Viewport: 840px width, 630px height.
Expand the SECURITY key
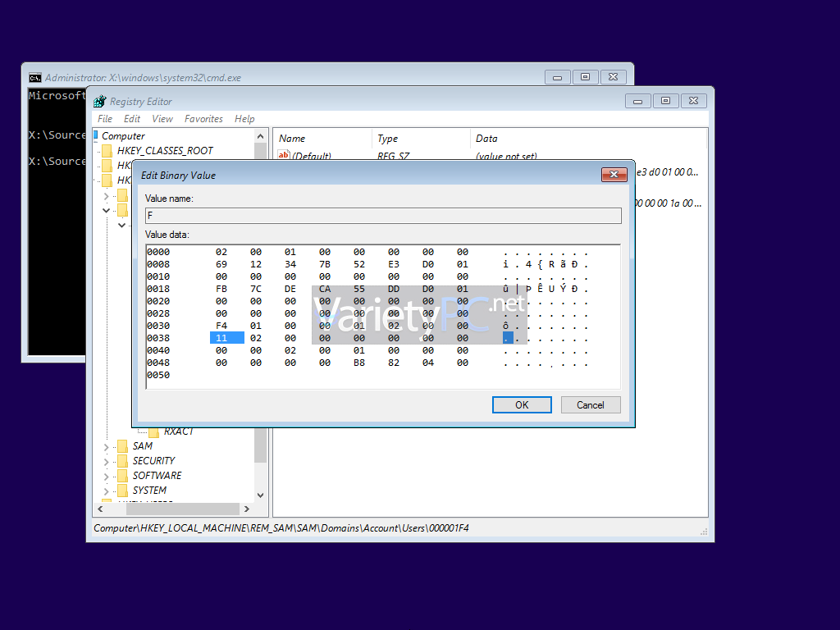coord(106,462)
